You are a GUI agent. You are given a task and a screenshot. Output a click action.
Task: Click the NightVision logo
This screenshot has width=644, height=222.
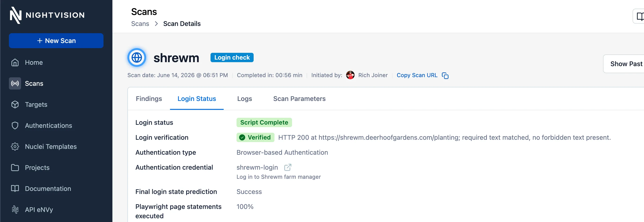click(47, 15)
